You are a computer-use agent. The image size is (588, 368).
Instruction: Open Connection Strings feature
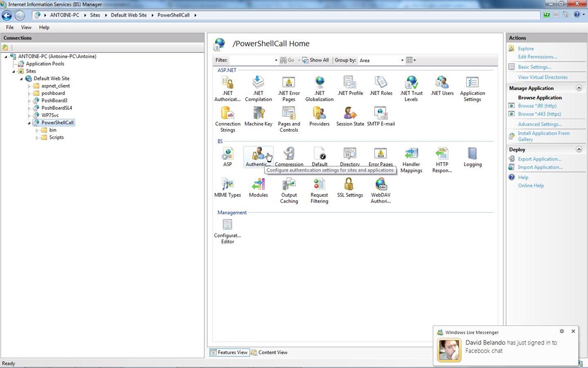coord(227,120)
